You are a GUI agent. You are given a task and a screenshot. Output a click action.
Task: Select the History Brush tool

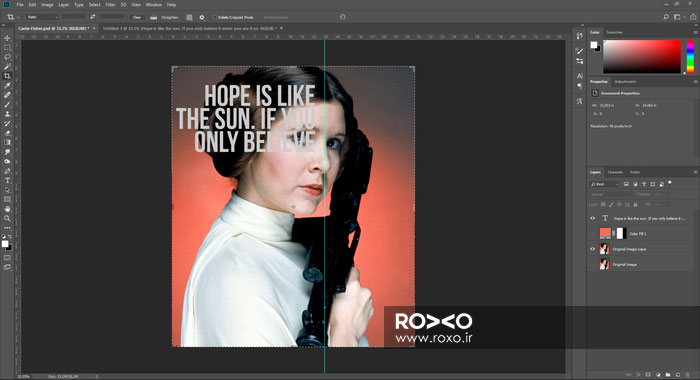coord(7,124)
